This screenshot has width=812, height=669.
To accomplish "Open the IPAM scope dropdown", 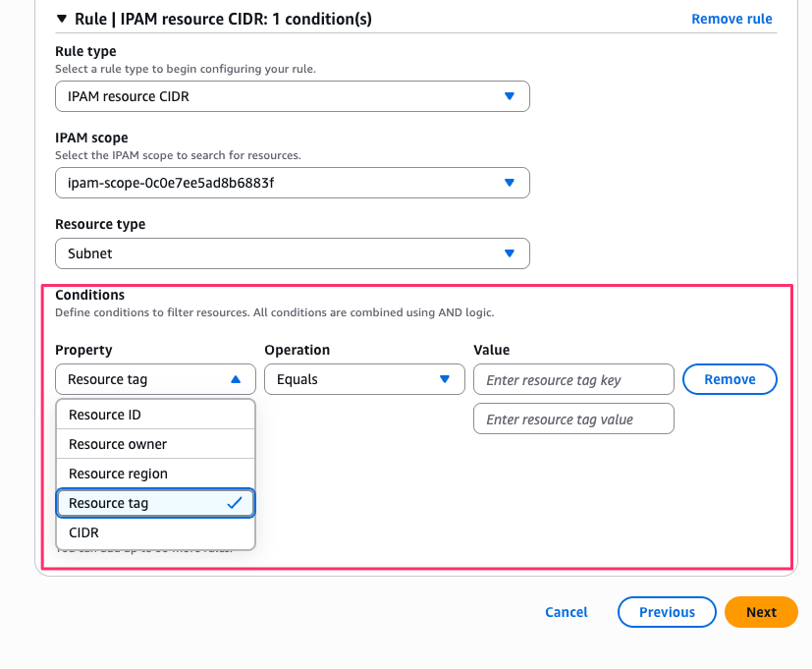I will point(292,183).
